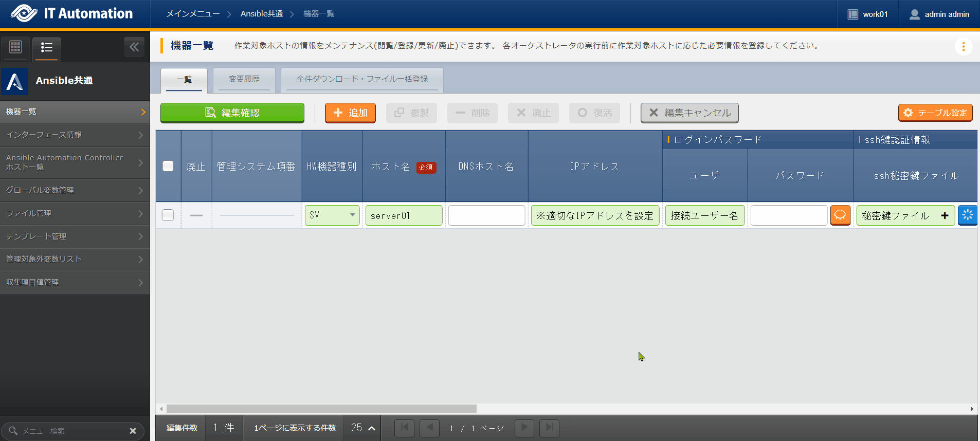Check the server01 row checkbox
The height and width of the screenshot is (441, 980).
click(168, 215)
